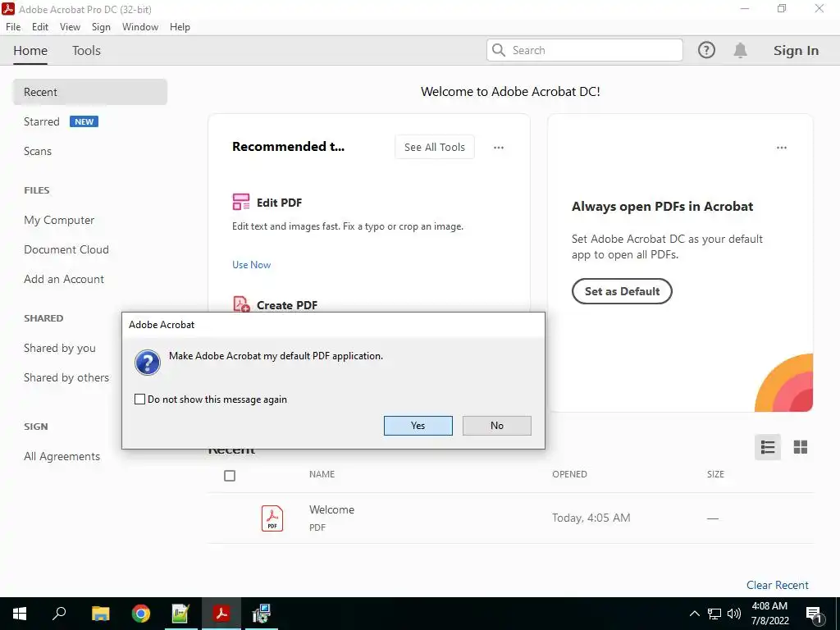The width and height of the screenshot is (840, 630).
Task: Click the Use Now link under Edit PDF
Action: [251, 265]
